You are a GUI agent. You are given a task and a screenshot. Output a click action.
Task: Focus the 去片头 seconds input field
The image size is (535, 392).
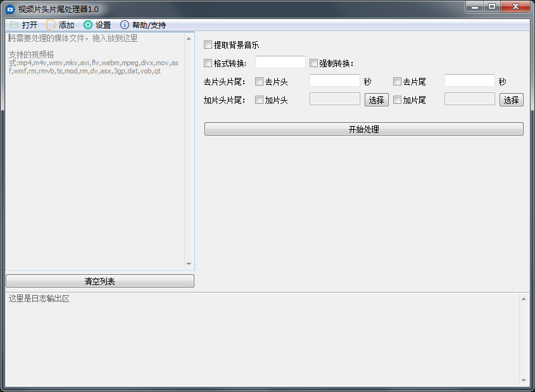[335, 80]
